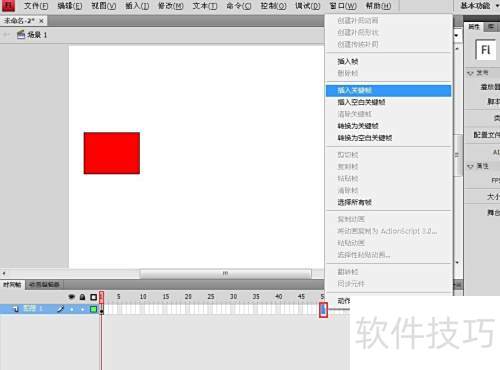Click the playhead at frame 1
500x370 pixels.
pos(102,296)
